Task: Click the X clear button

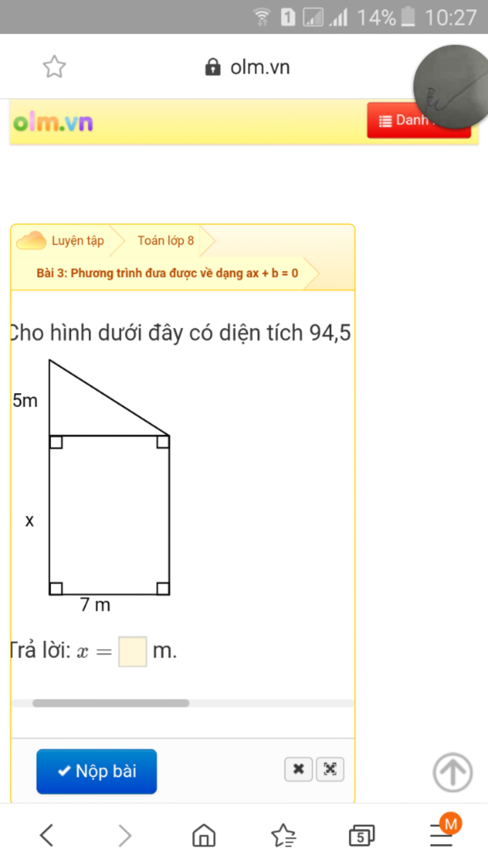Action: point(298,769)
